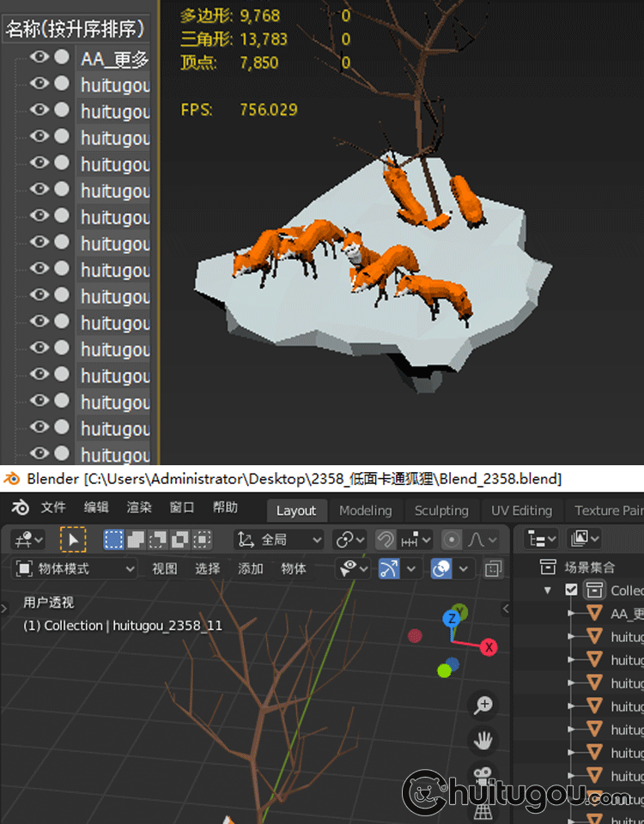Click the zoom magnifier viewport icon
The width and height of the screenshot is (644, 824).
(484, 706)
